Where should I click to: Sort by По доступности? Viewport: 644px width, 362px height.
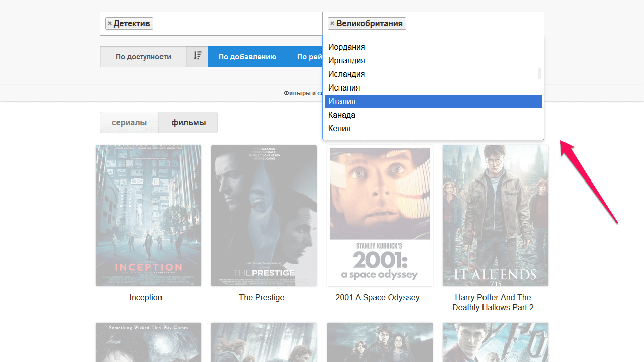coord(143,57)
